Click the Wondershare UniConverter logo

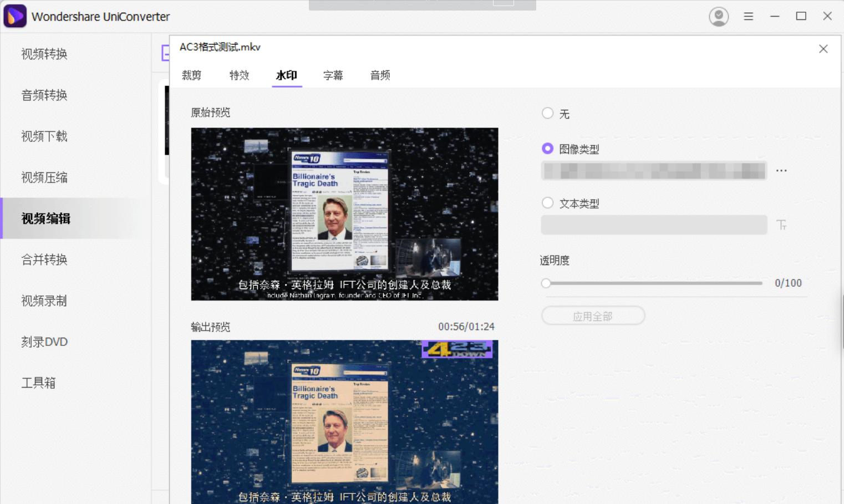[x=15, y=16]
